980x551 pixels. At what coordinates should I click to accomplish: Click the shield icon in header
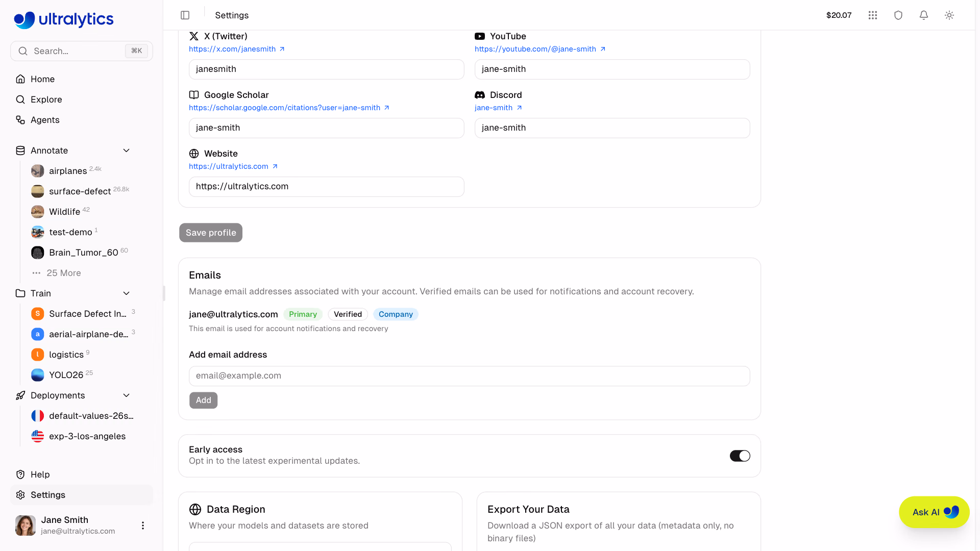point(898,15)
